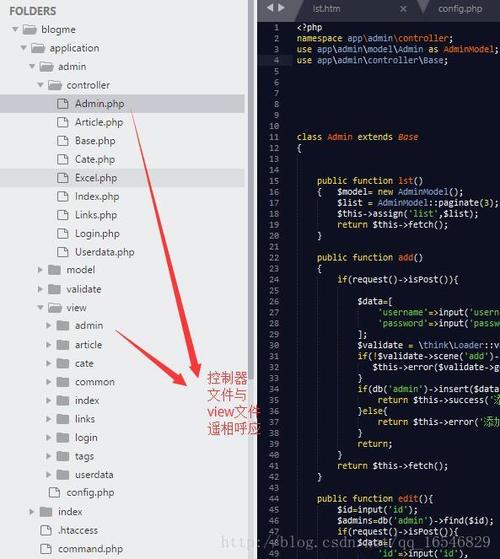Click the application folder icon
The width and height of the screenshot is (500, 559).
click(38, 48)
